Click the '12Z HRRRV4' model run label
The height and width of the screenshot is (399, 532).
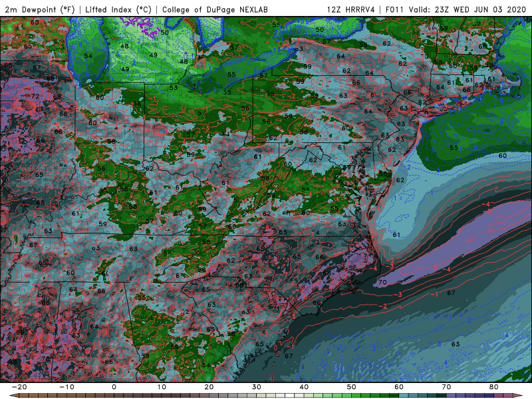(351, 9)
